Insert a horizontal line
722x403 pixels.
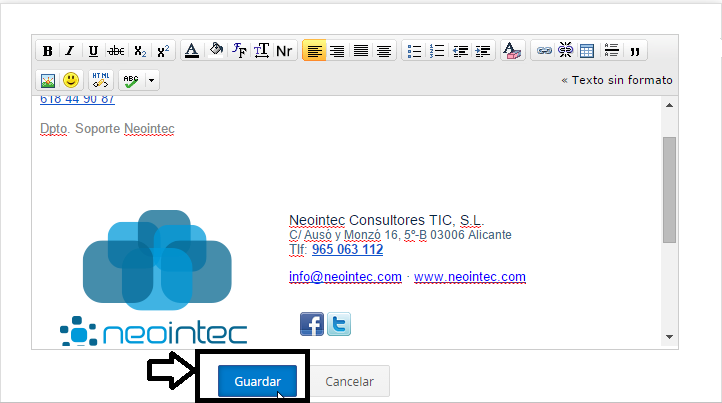pyautogui.click(x=611, y=51)
